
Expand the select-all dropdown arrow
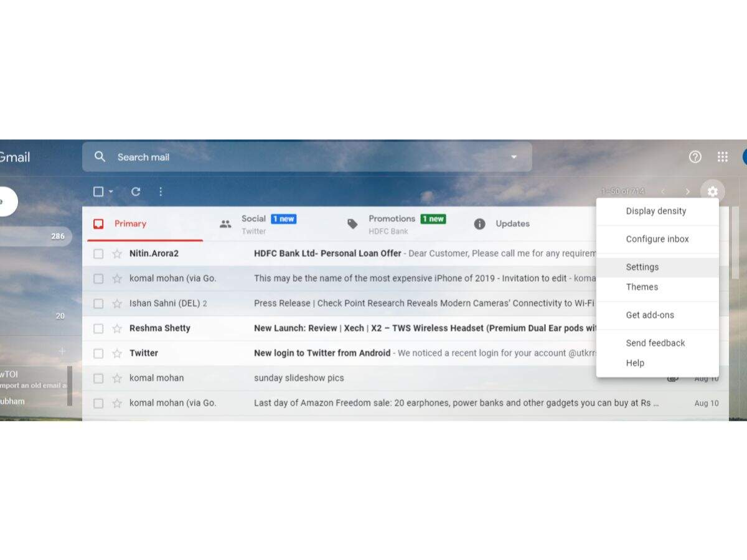tap(111, 192)
